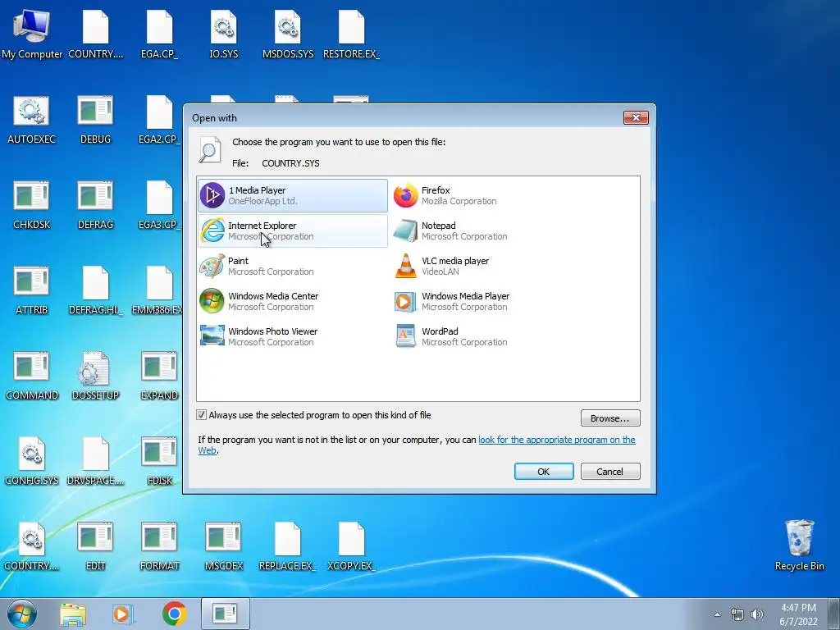Choose VLC media player

[x=486, y=267]
